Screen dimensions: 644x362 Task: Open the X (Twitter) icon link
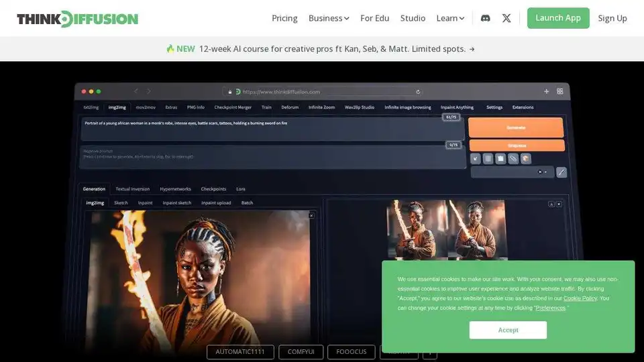[x=506, y=18]
